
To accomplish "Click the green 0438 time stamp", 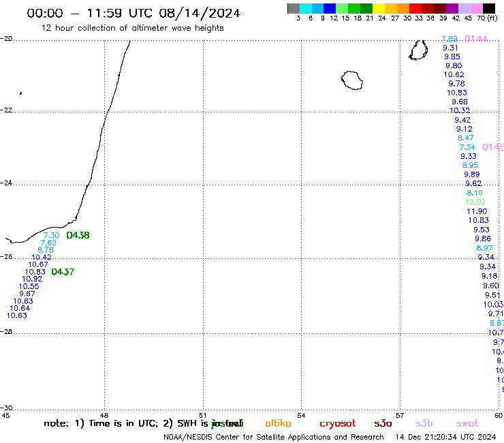I will point(78,236).
